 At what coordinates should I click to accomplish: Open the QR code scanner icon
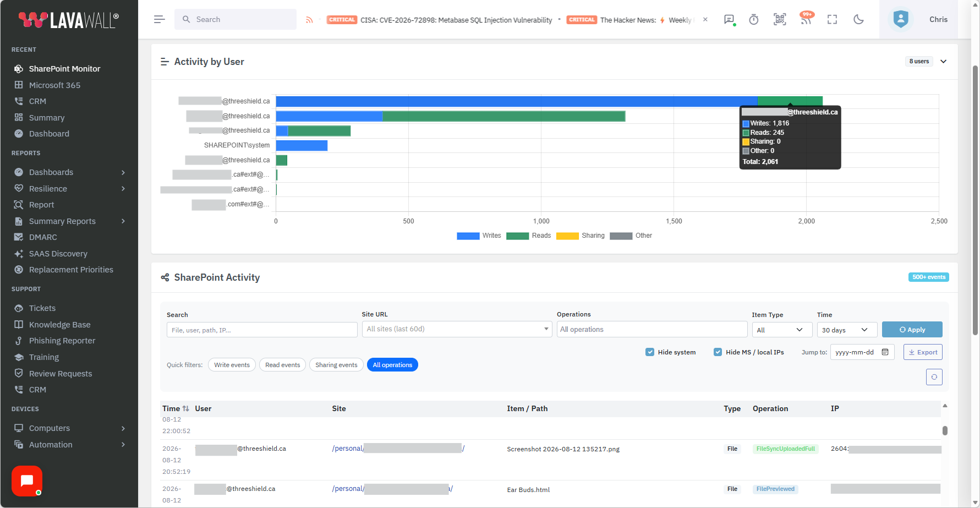pyautogui.click(x=780, y=19)
